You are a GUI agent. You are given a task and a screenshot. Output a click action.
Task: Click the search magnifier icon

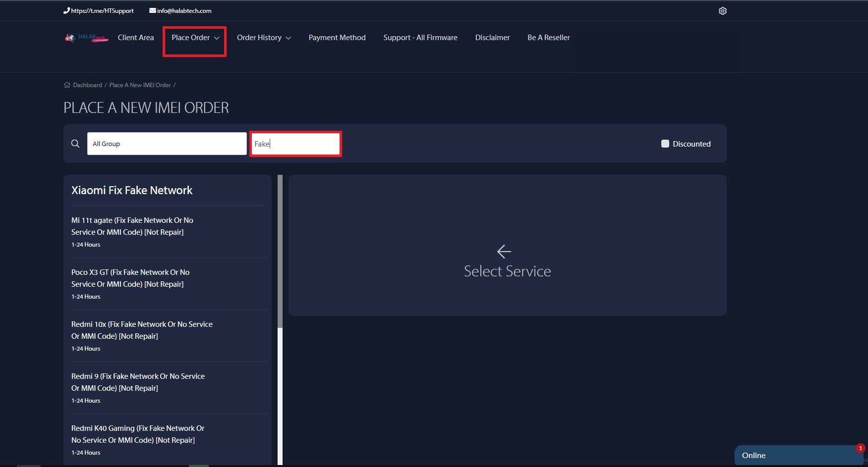75,144
